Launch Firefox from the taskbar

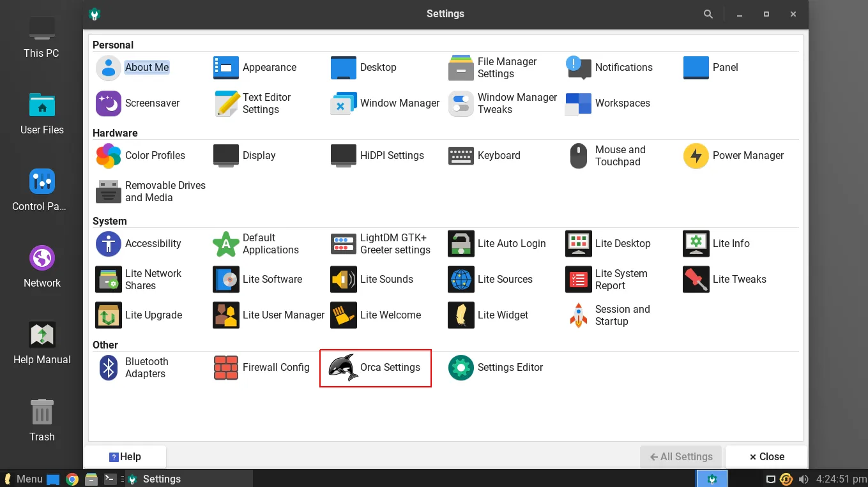(x=71, y=479)
